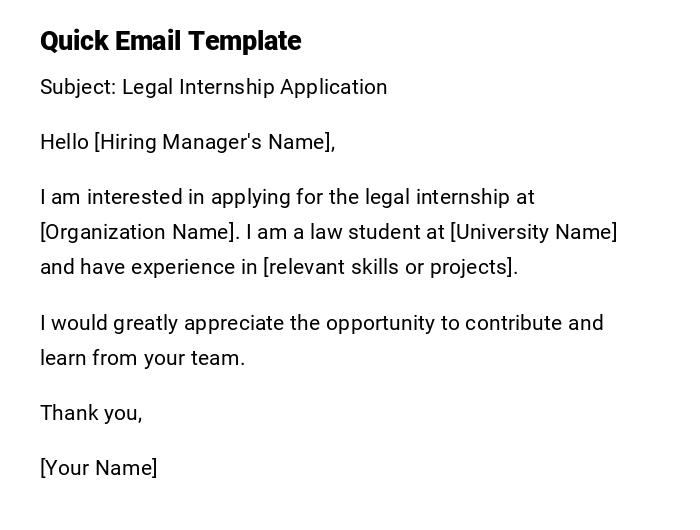Screen dimensions: 700x530
Task: Select the [relevant skills or projects] placeholder
Action: pos(389,267)
